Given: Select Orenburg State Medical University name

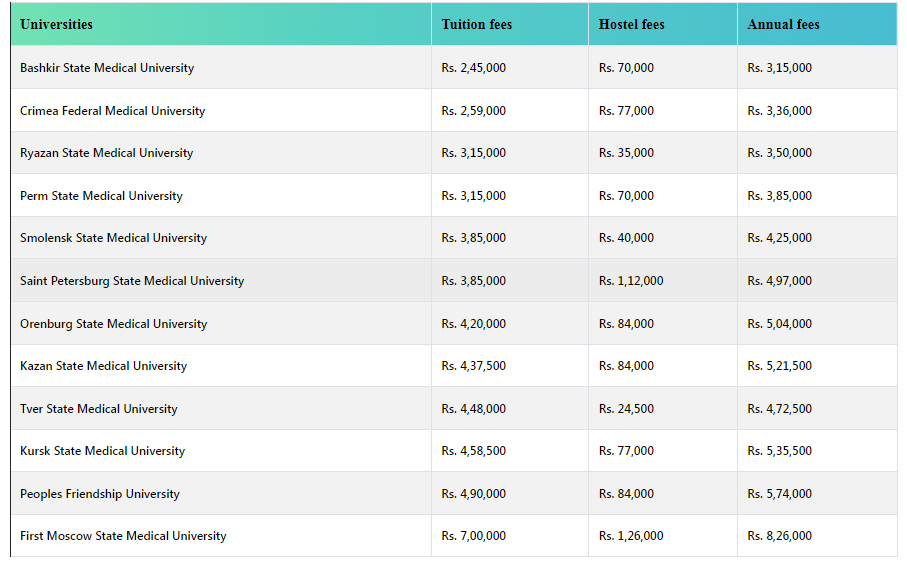Looking at the screenshot, I should coord(113,324).
